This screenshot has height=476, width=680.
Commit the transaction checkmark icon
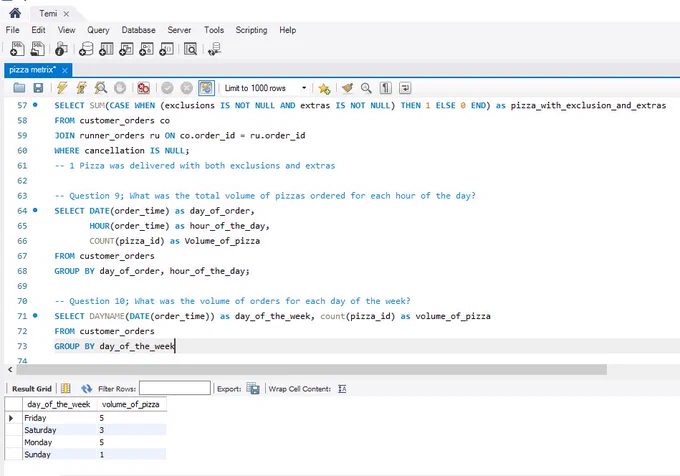click(x=167, y=88)
